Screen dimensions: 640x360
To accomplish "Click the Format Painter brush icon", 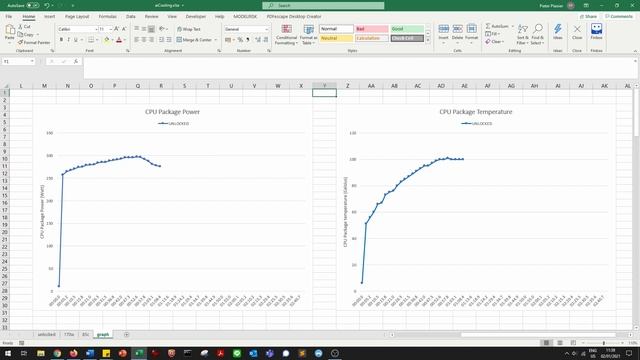I will (20, 42).
